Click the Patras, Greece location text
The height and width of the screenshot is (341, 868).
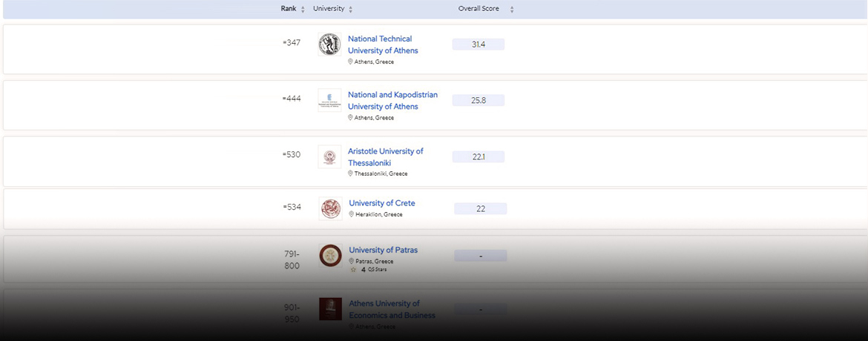374,261
